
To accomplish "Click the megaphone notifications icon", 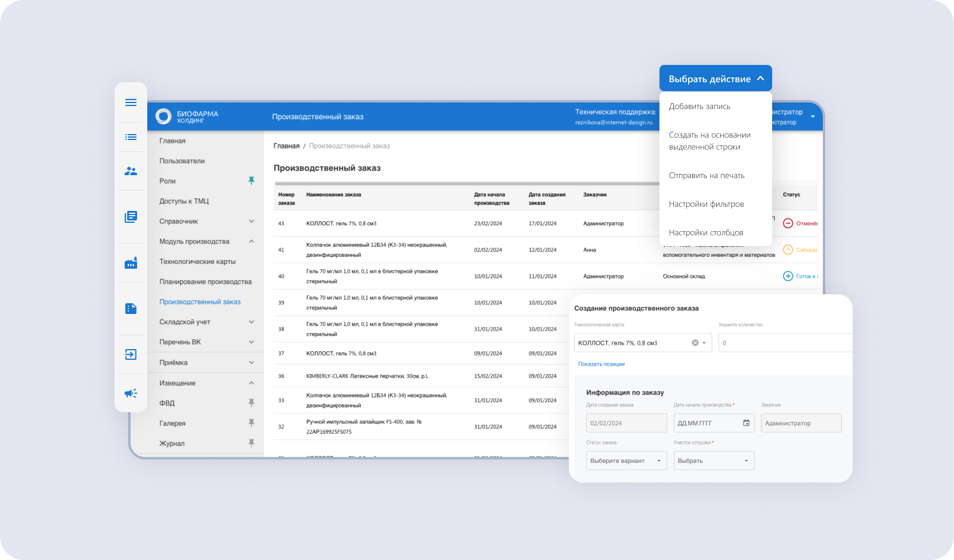I will tap(131, 393).
